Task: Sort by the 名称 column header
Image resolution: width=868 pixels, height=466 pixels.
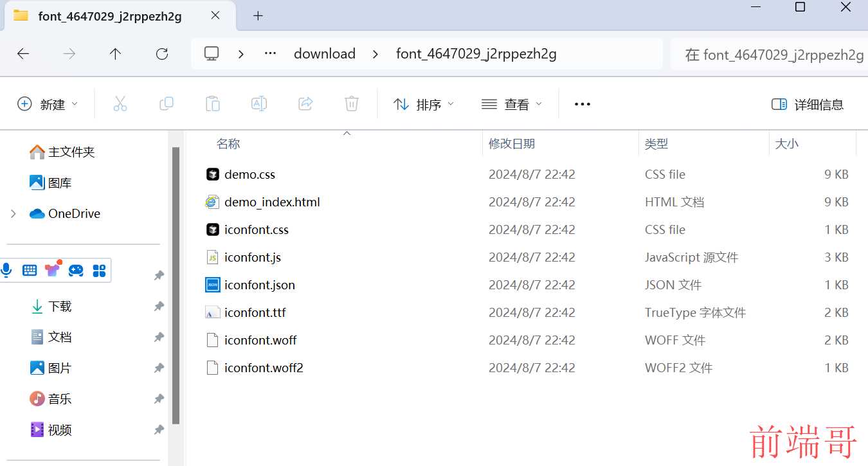Action: pyautogui.click(x=228, y=144)
